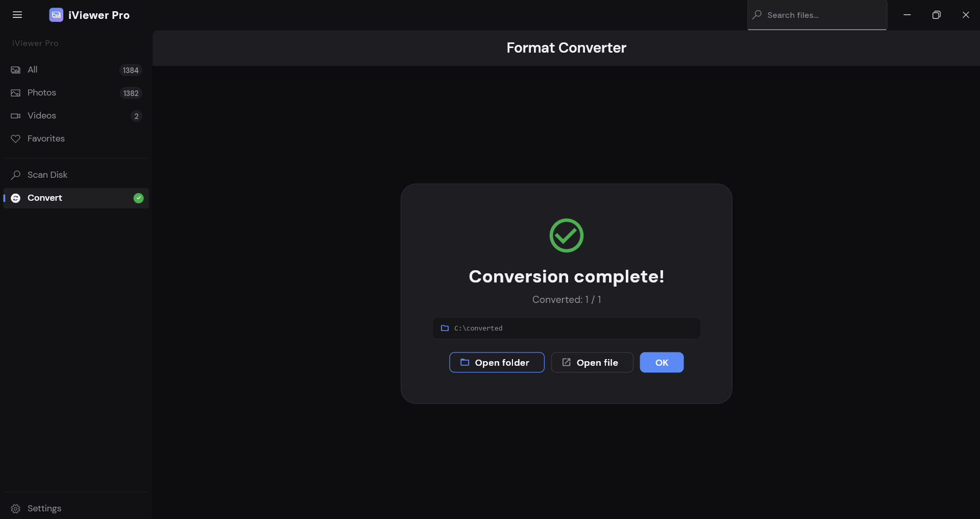This screenshot has width=980, height=519.
Task: Focus the Search files field
Action: (817, 15)
